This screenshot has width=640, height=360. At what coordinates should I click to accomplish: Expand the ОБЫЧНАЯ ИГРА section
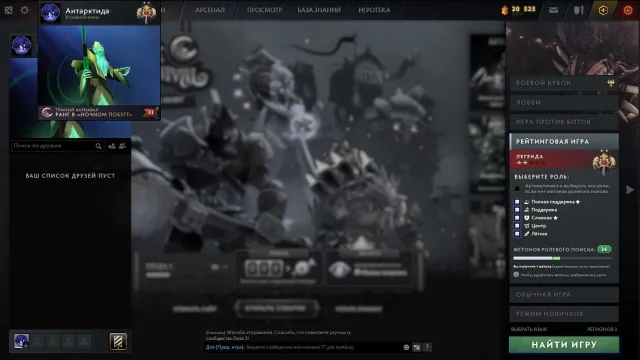pyautogui.click(x=564, y=294)
